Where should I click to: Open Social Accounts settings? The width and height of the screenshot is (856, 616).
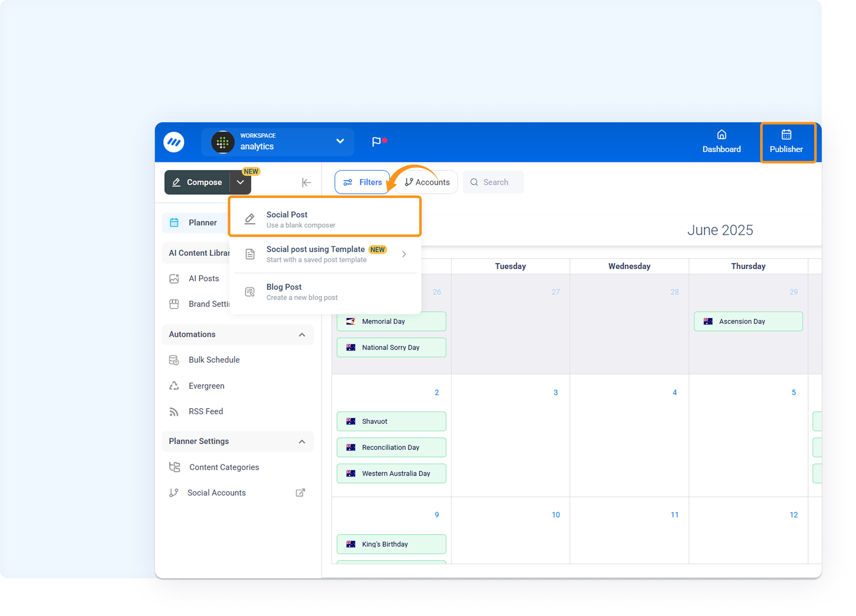pos(216,493)
